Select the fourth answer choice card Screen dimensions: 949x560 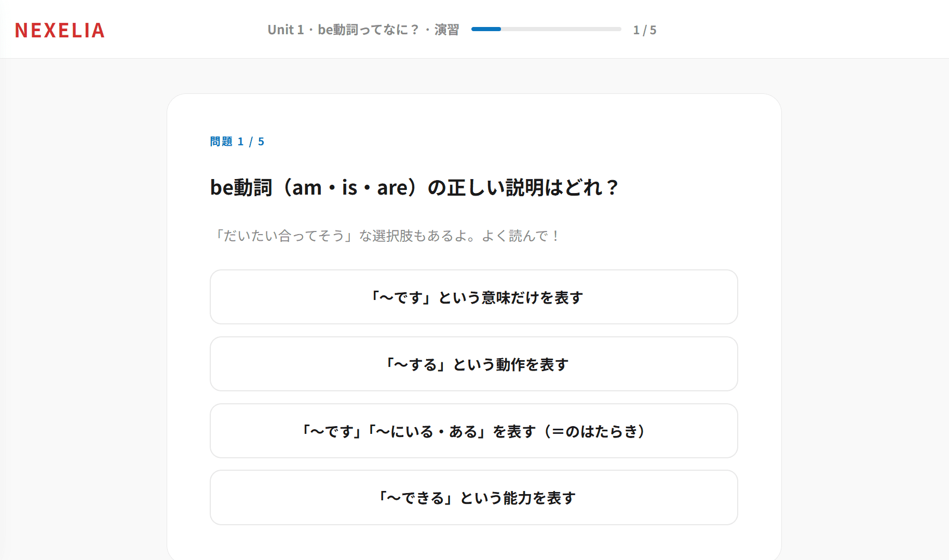pos(473,497)
